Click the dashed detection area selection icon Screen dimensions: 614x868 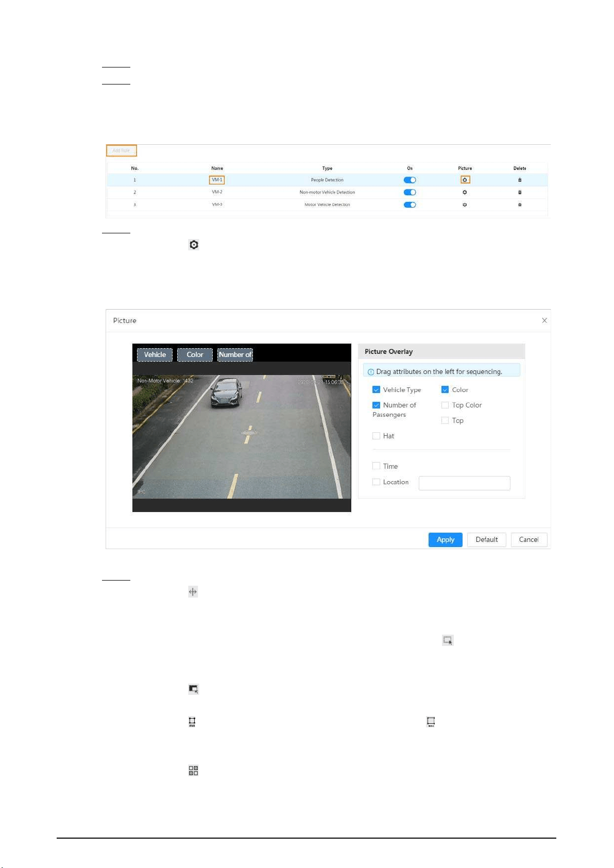[x=448, y=640]
